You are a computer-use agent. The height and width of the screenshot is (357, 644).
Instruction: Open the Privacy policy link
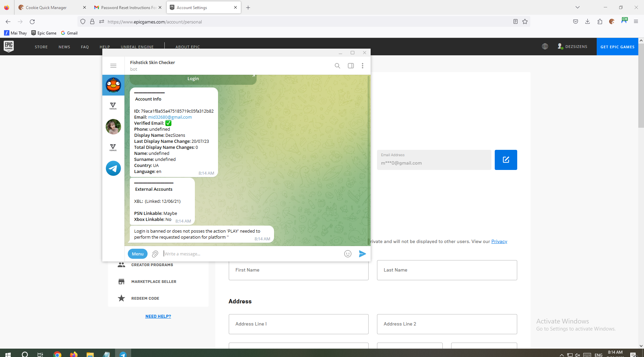point(499,241)
